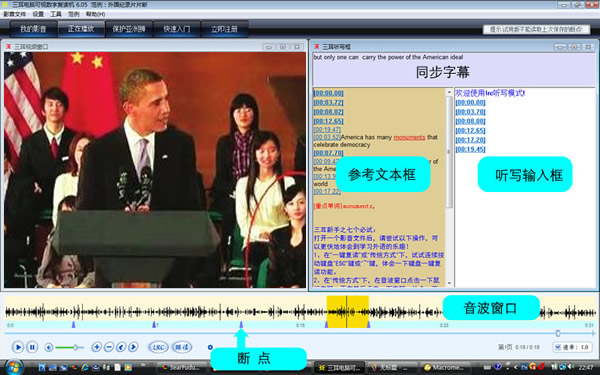
Task: Click the play button in playback controls
Action: click(x=18, y=347)
